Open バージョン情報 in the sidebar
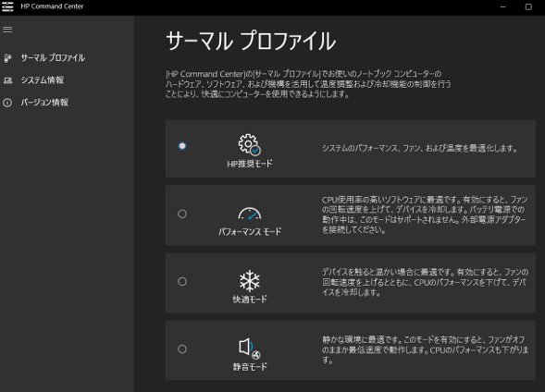545x392 pixels. click(44, 103)
